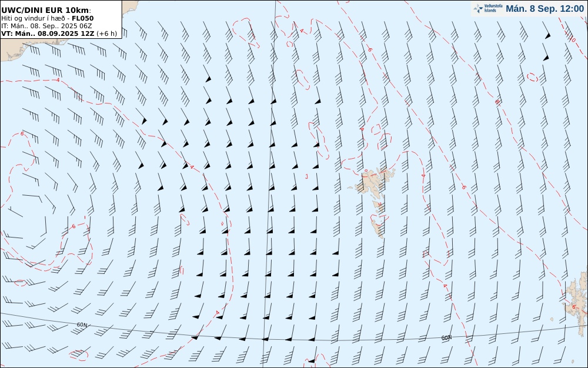Image resolution: width=588 pixels, height=368 pixels.
Task: Click the "IT: Mán.. 08. Sep.. 2025 06Z" line
Action: 46,26
